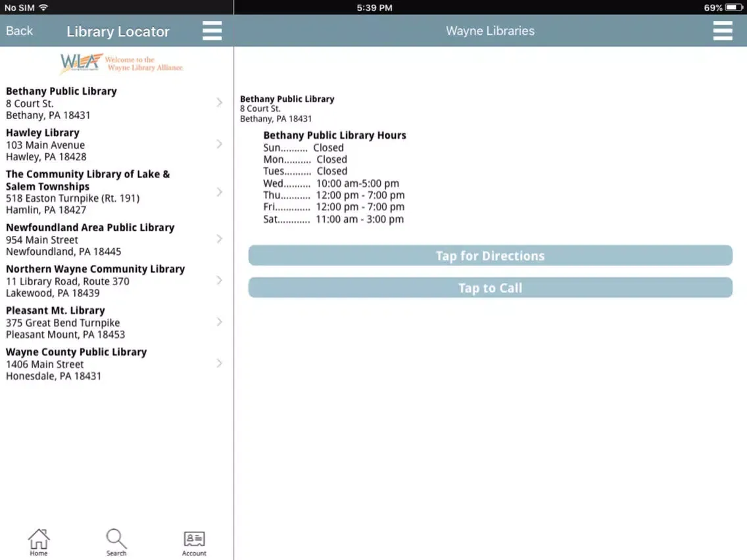Select Newfoundland Area Public Library entry

click(x=117, y=239)
